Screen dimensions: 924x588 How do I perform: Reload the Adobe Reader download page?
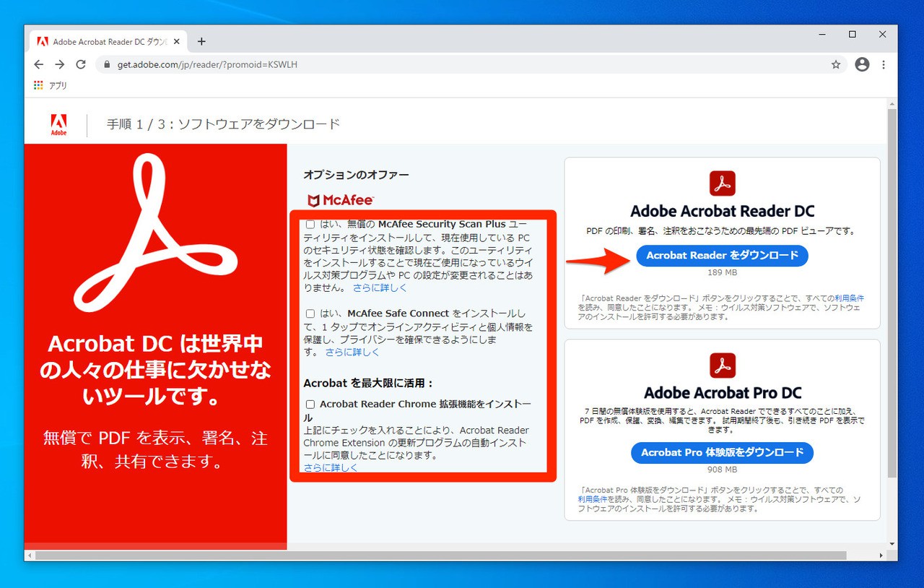81,64
